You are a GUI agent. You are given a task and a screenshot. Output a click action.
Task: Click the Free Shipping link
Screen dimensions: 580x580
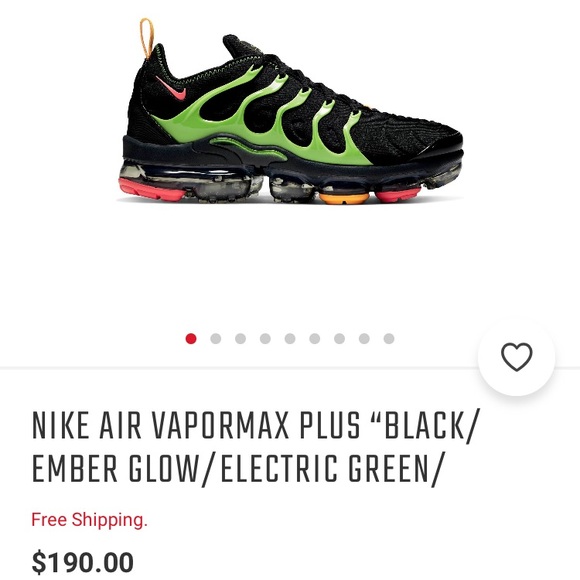(x=90, y=520)
